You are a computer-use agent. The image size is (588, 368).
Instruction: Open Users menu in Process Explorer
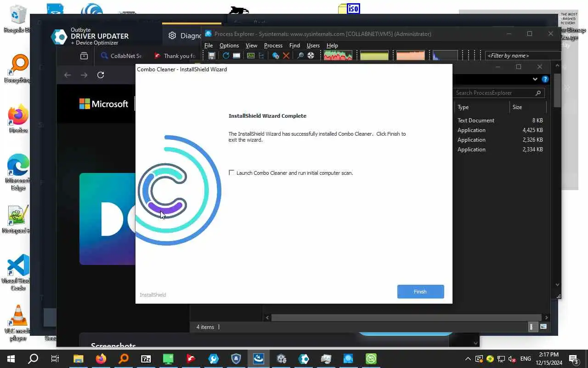click(x=313, y=46)
